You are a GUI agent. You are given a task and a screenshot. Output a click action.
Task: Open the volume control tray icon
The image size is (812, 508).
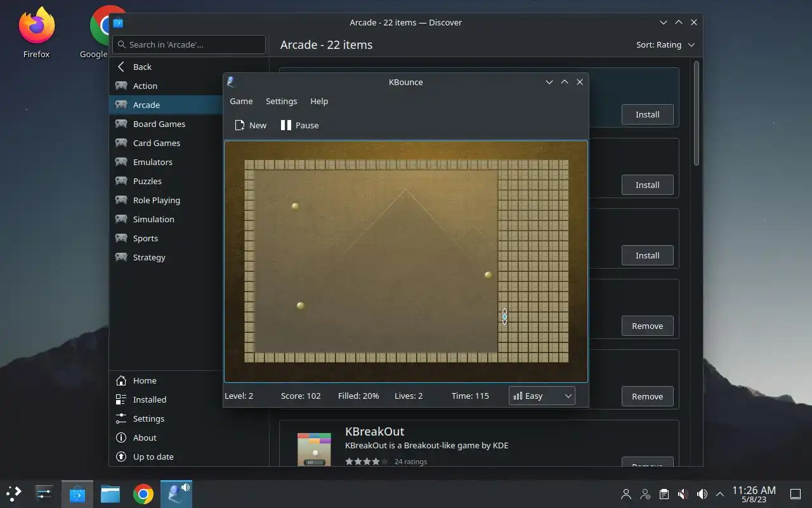coord(702,493)
